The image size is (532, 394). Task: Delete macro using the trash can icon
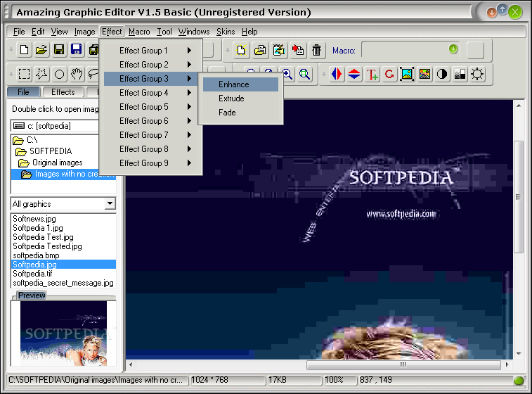coord(316,50)
